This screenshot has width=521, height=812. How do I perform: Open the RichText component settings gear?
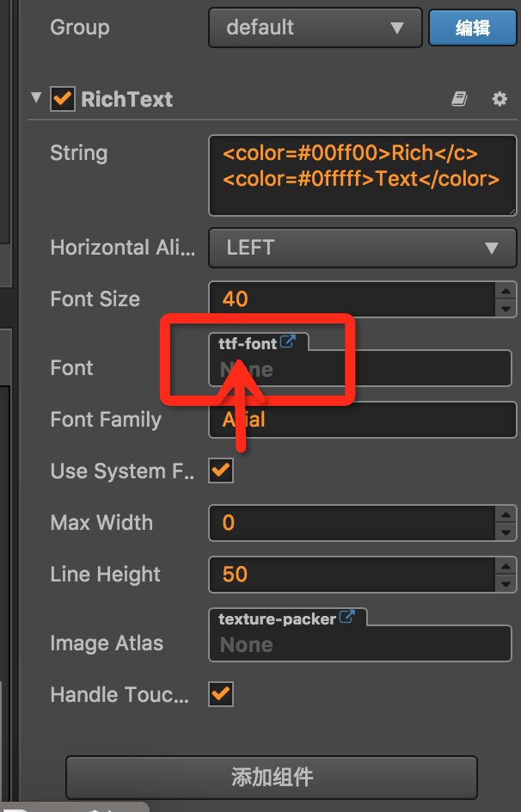click(500, 100)
